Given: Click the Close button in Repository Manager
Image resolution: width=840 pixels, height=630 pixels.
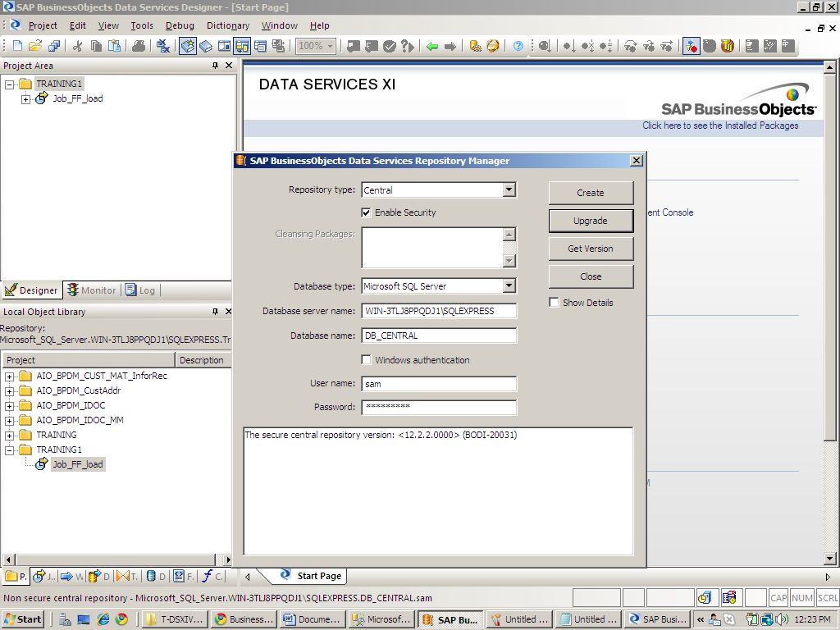Looking at the screenshot, I should [x=591, y=276].
